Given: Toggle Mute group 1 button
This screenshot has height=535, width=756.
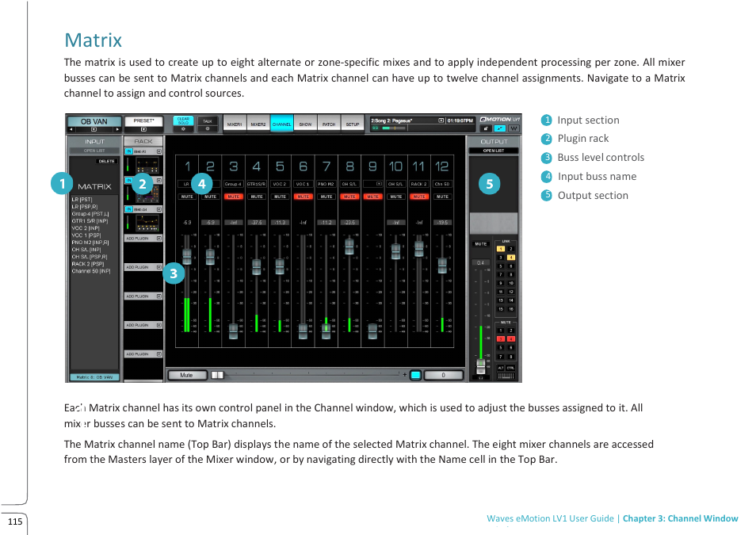Looking at the screenshot, I should click(501, 331).
